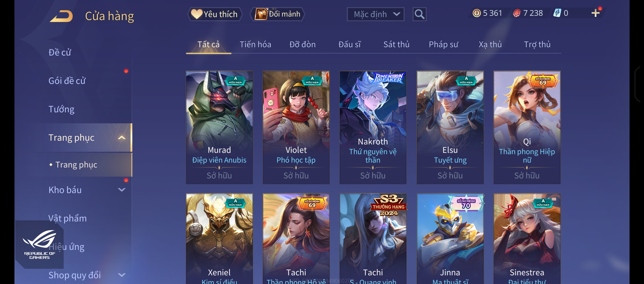Select the Murad Điệp viên Anubis skin card
This screenshot has height=284, width=644.
tap(219, 128)
